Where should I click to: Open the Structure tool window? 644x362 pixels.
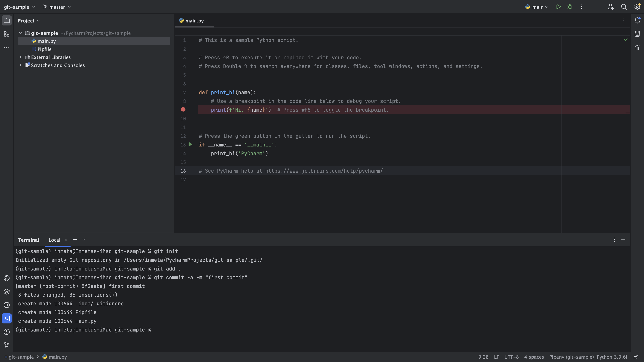click(7, 34)
